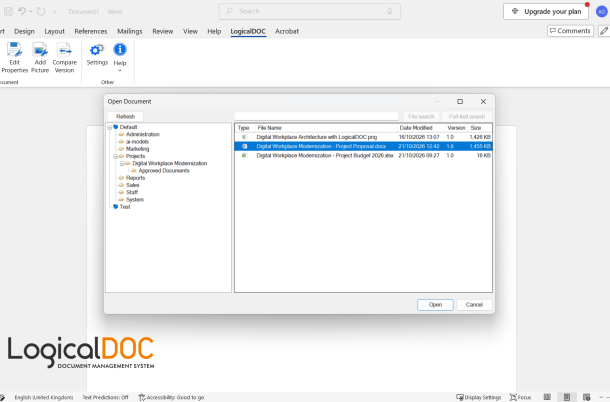Sort by File Name column header
The image size is (610, 402).
326,128
